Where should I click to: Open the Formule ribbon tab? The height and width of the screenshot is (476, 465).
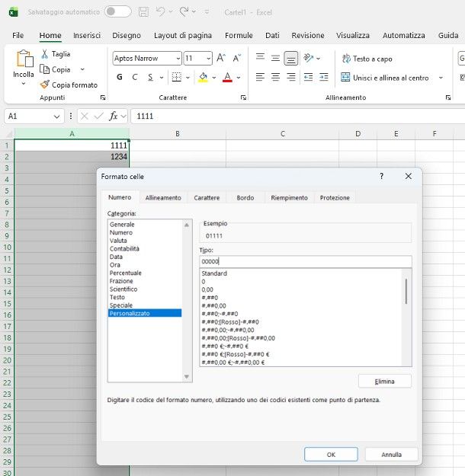[x=239, y=36]
